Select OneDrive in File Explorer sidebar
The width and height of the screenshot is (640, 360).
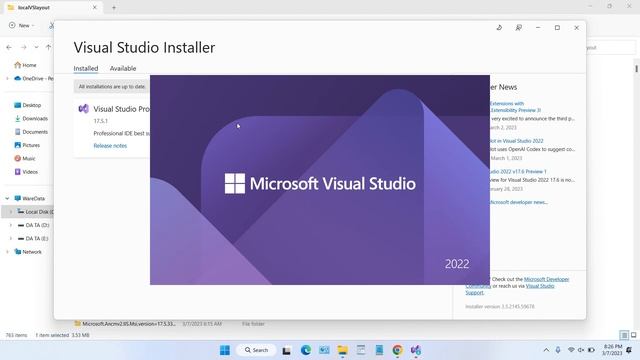[33, 78]
